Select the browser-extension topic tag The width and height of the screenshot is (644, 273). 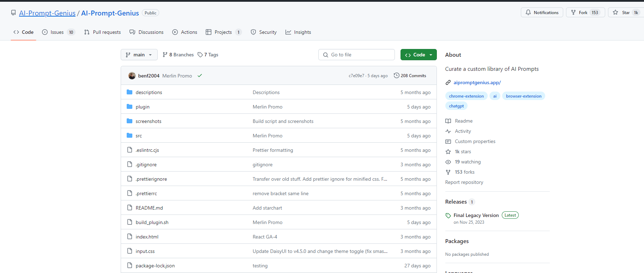point(524,96)
